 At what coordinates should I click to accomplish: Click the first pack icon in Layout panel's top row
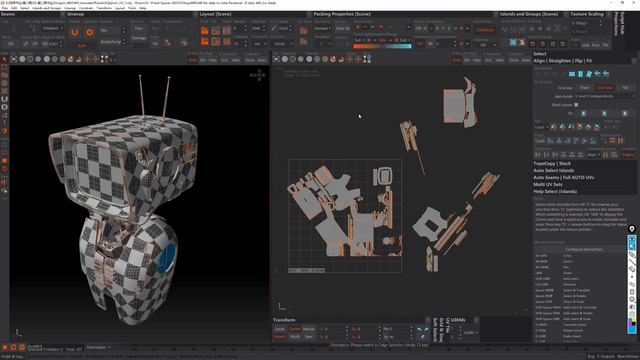click(x=204, y=31)
